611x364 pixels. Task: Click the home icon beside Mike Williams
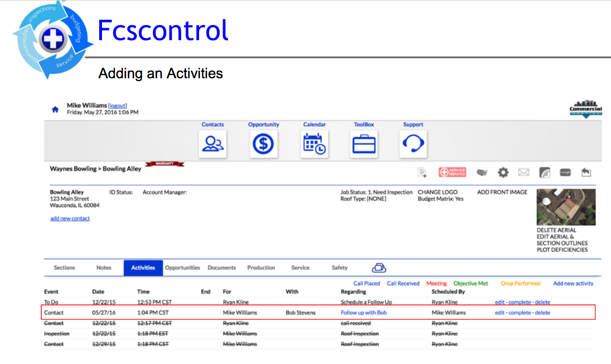point(55,109)
